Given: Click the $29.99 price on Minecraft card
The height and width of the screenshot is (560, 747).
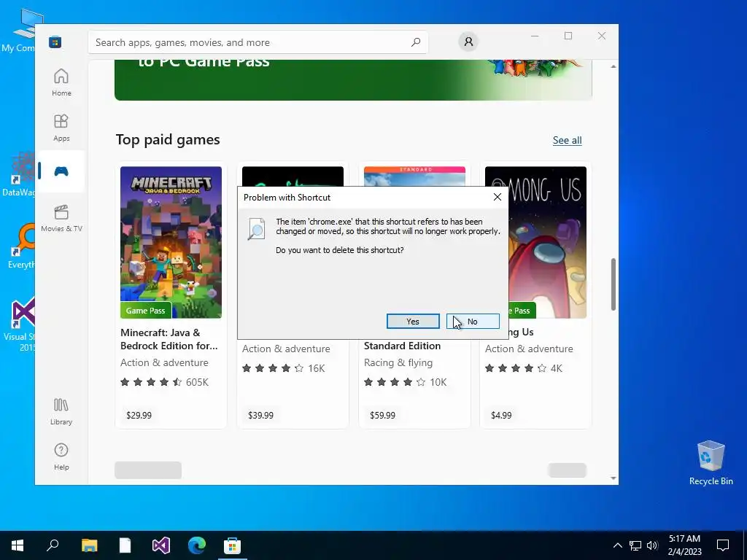Looking at the screenshot, I should coord(139,415).
